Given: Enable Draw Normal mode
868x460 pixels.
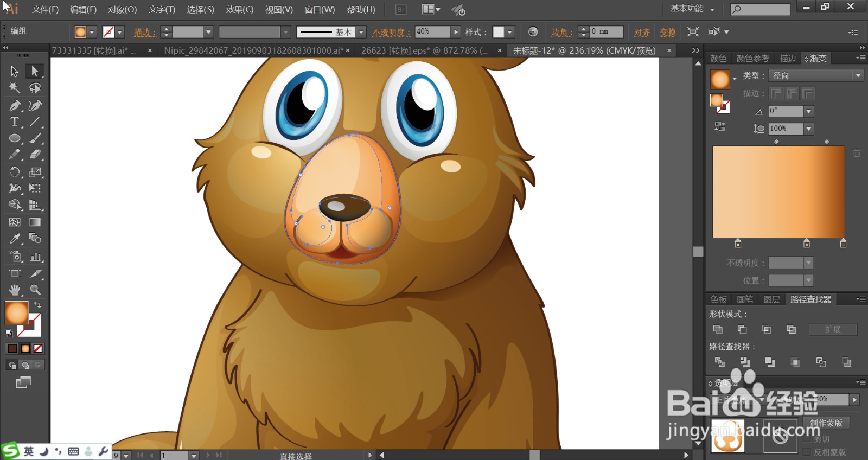Looking at the screenshot, I should (12, 365).
